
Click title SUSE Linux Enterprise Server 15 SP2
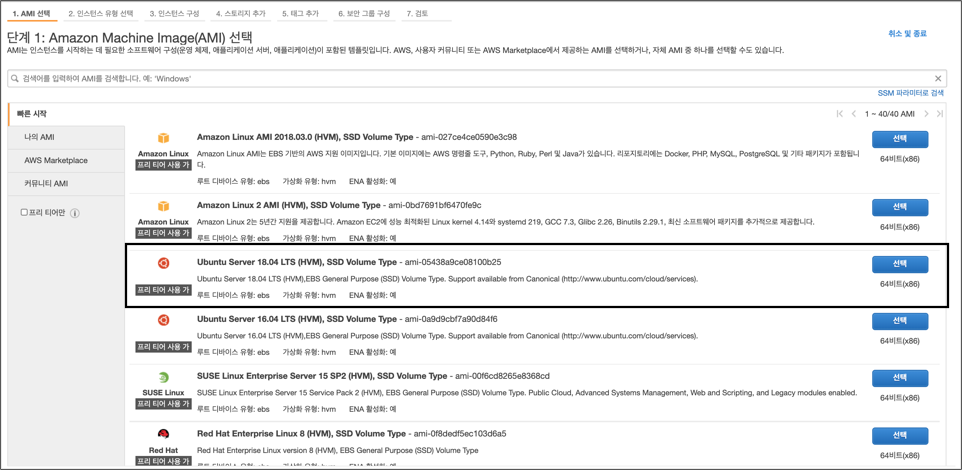tap(322, 376)
